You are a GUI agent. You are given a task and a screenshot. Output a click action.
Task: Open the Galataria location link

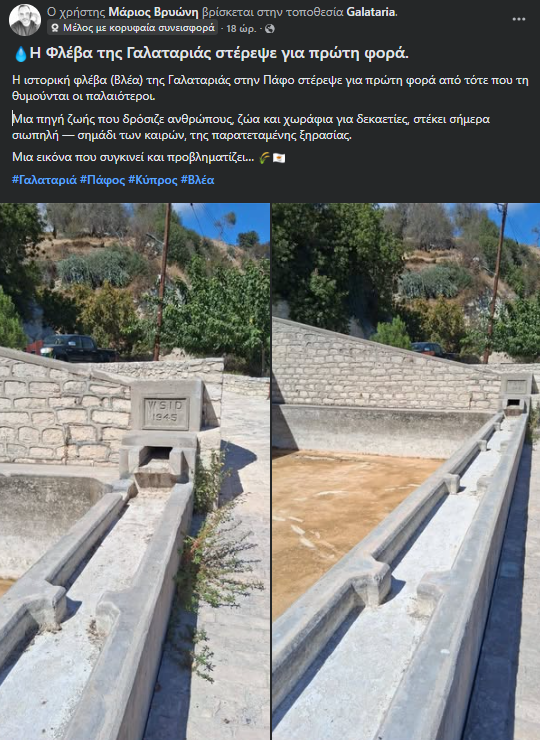(x=371, y=12)
